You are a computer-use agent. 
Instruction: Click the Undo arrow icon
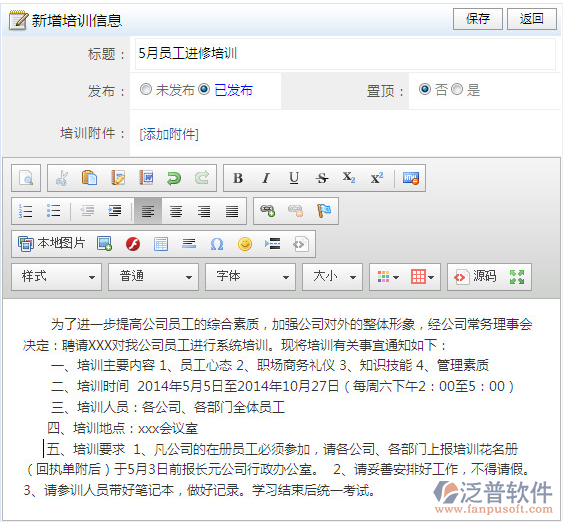174,178
